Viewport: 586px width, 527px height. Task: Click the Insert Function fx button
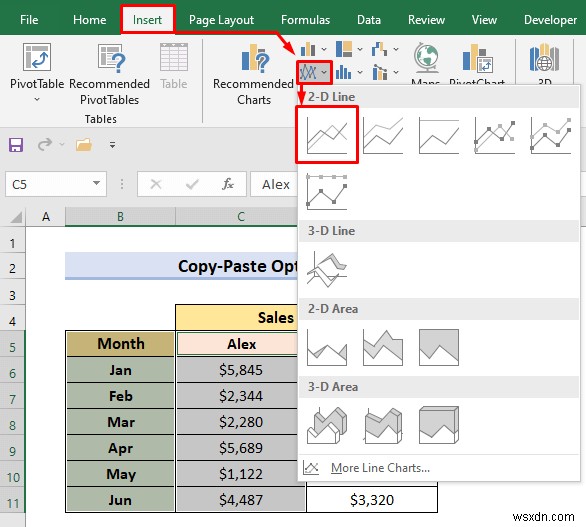pos(228,184)
